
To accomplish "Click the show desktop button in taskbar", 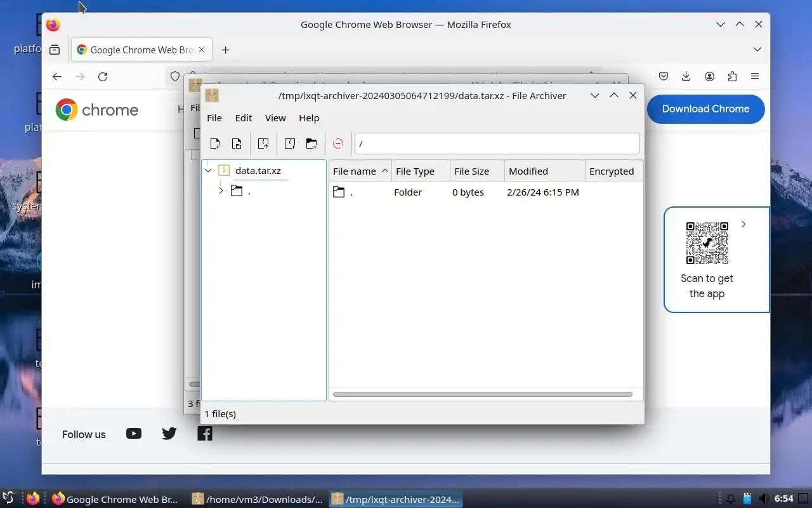I will point(803,498).
